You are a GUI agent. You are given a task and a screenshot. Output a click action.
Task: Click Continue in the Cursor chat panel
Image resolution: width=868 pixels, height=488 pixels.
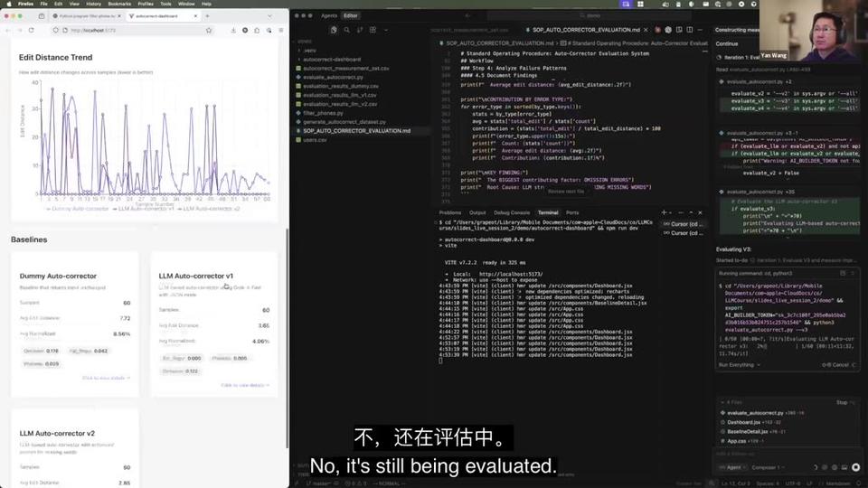click(x=727, y=43)
